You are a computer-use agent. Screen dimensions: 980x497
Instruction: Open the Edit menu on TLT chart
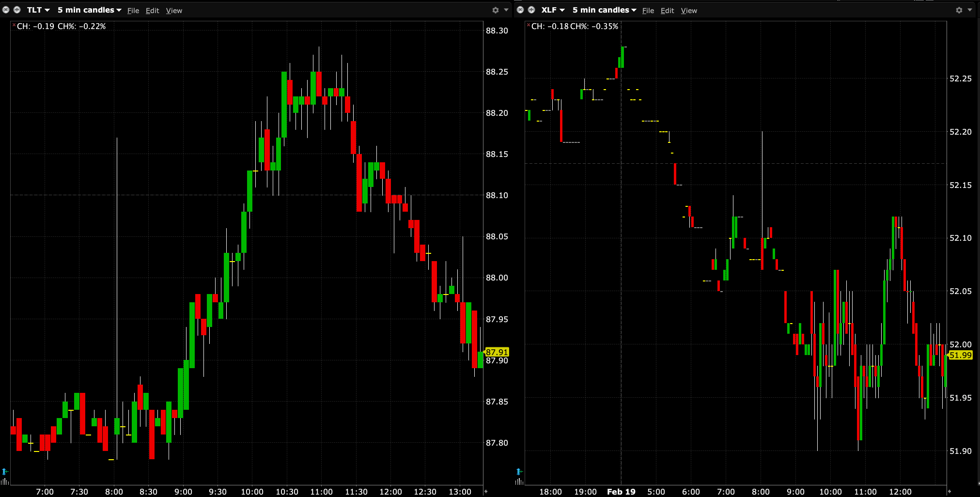click(x=152, y=11)
